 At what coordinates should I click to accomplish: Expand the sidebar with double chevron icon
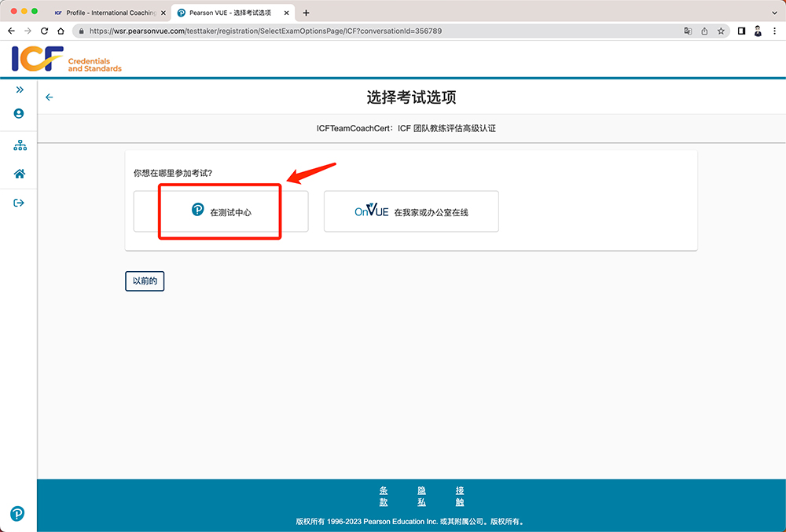[x=20, y=90]
